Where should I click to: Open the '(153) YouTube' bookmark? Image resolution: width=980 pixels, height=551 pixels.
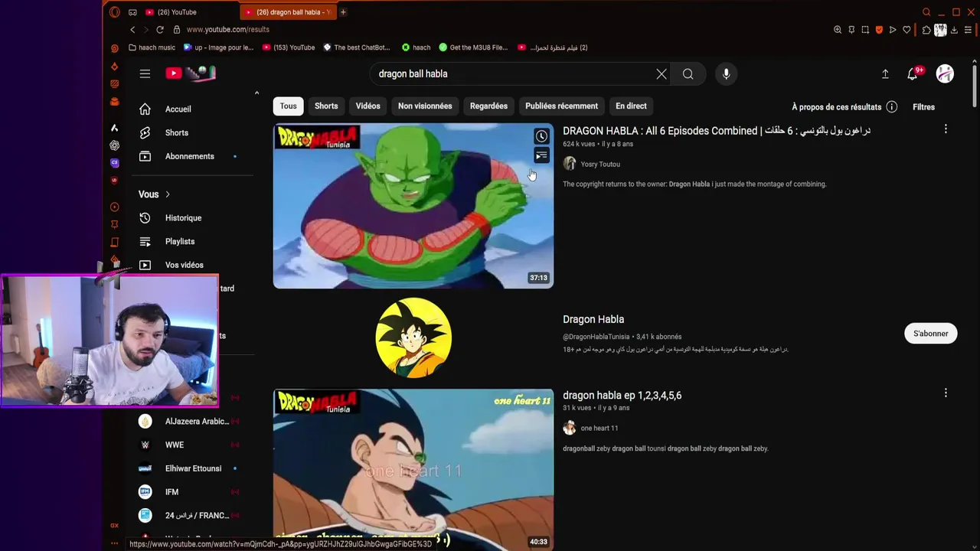[288, 47]
